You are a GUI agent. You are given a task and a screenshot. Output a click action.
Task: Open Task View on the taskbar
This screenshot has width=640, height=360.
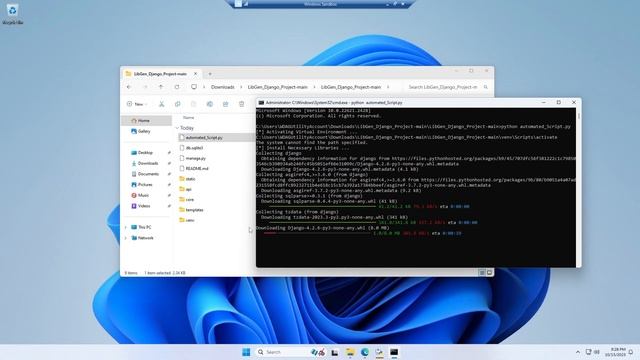(x=335, y=352)
